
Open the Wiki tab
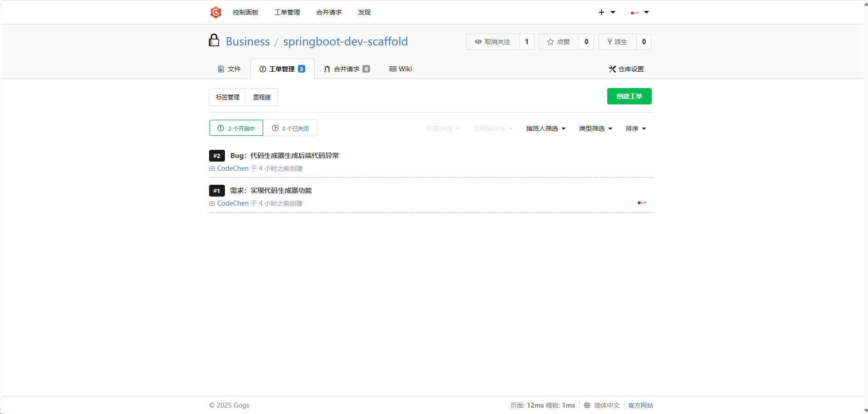tap(400, 69)
